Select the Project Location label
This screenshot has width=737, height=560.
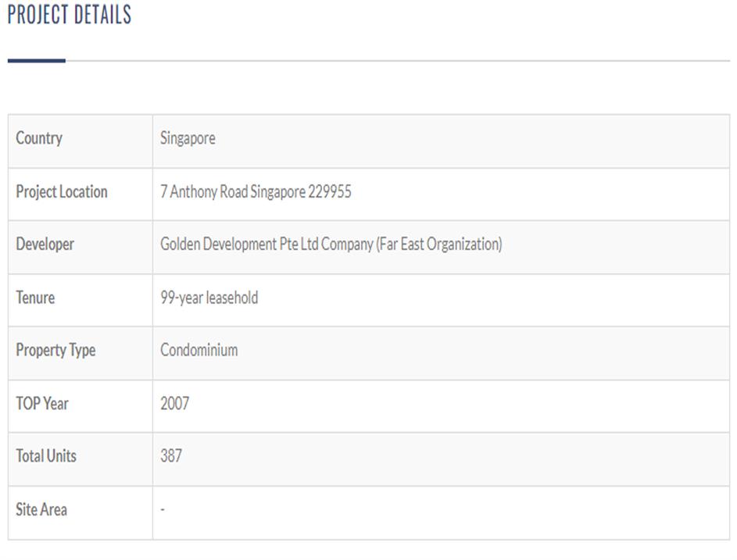coord(62,191)
